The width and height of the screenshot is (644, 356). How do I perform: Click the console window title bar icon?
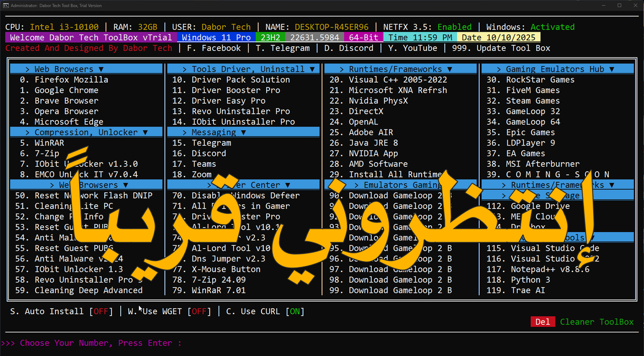[x=6, y=5]
